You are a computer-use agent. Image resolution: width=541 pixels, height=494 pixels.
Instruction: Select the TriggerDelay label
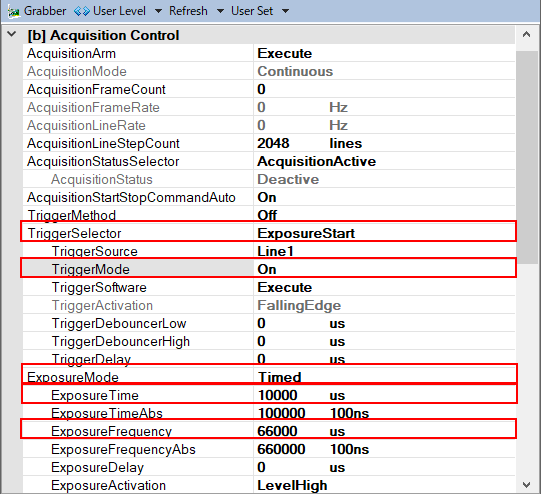[x=91, y=359]
